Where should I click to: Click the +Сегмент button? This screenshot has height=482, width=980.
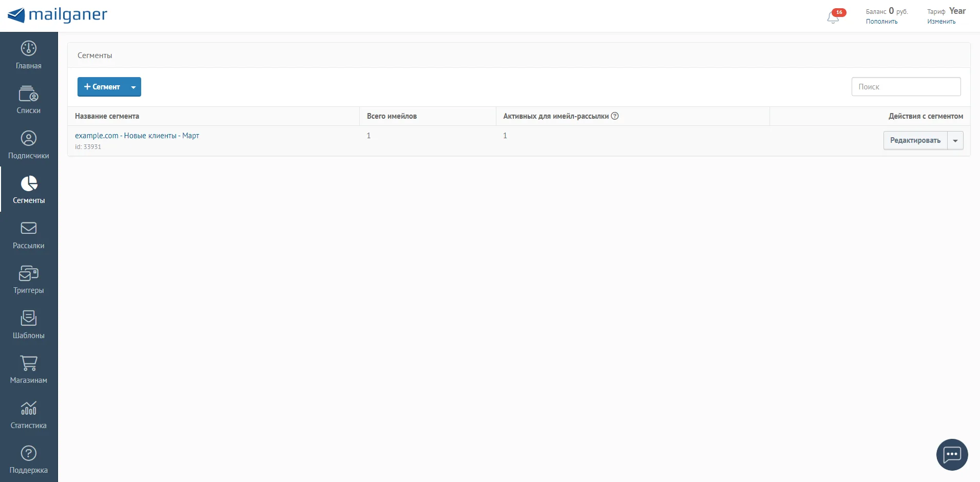102,87
